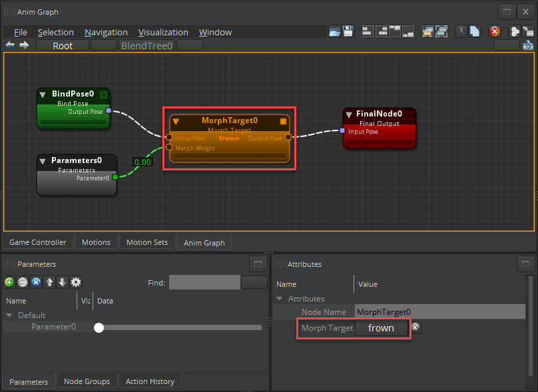Toggle collapse of the BindPose0 node

coord(43,94)
